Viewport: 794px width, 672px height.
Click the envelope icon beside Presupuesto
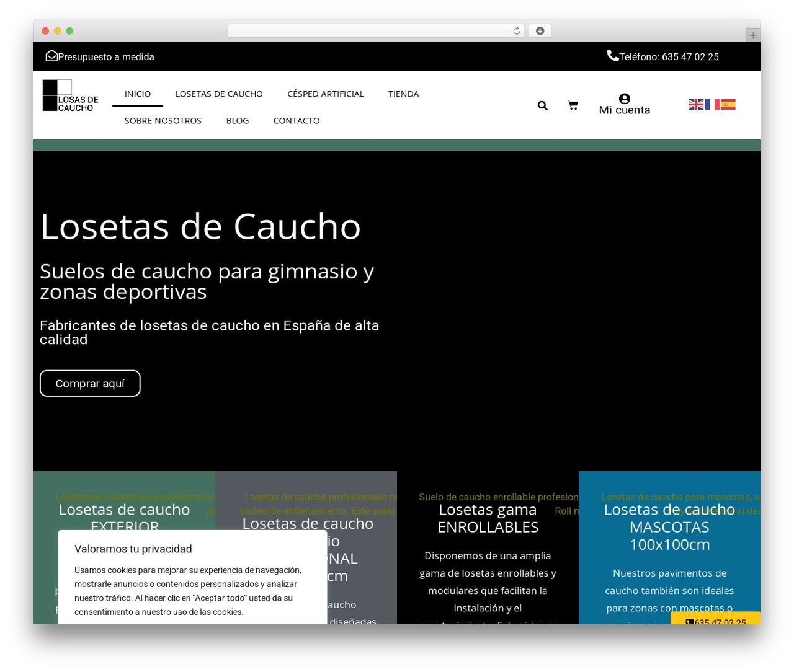tap(51, 56)
